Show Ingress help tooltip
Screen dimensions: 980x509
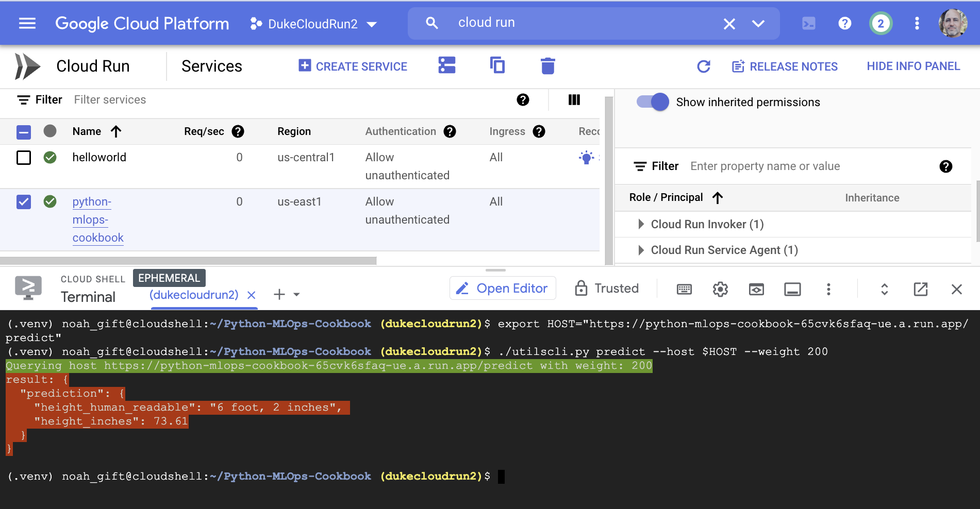[539, 131]
